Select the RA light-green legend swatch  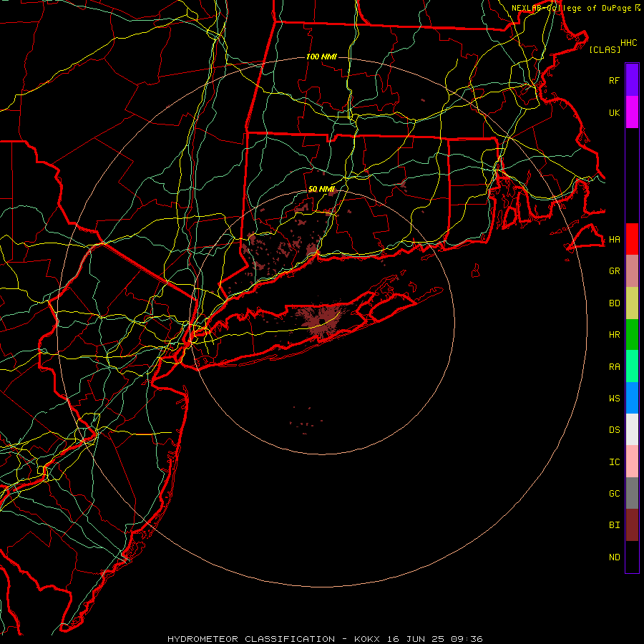tap(632, 366)
